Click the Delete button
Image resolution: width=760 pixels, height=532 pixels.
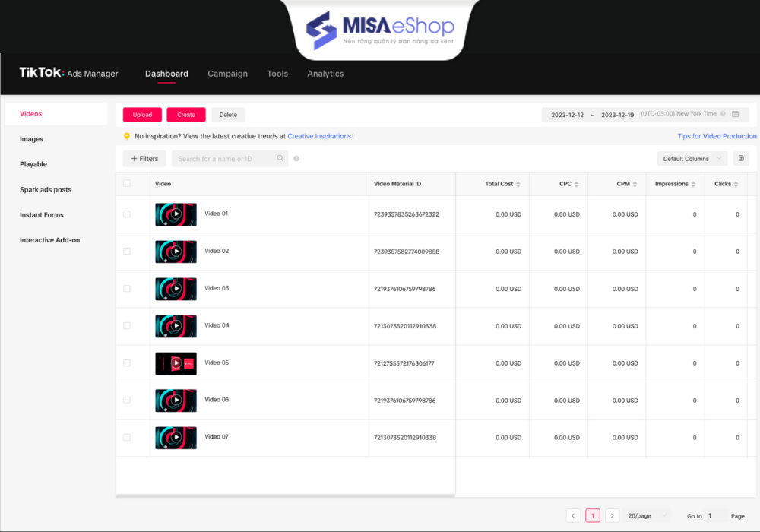pos(228,115)
